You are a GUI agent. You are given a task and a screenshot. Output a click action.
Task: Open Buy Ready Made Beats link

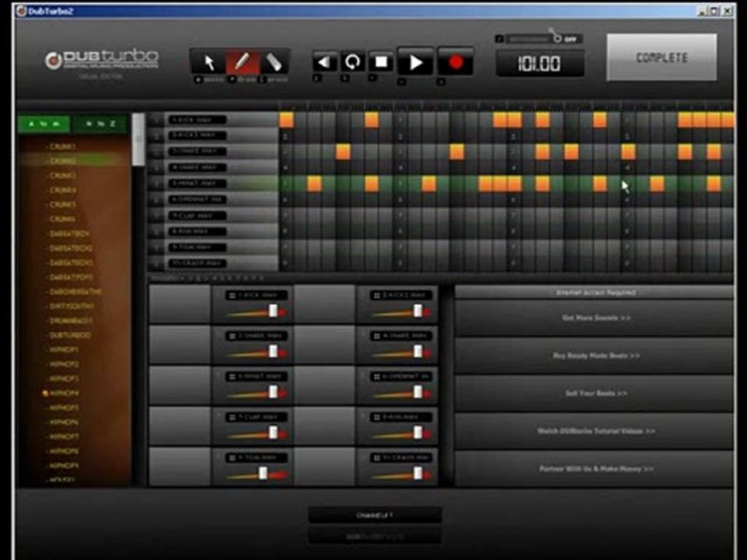[x=595, y=355]
